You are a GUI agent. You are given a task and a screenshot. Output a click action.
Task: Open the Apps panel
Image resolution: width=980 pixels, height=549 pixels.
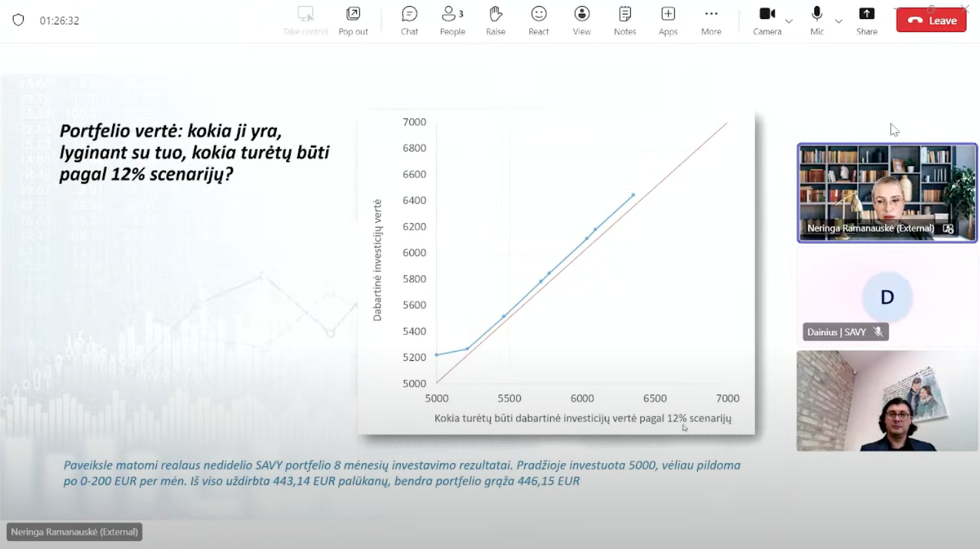(x=668, y=20)
